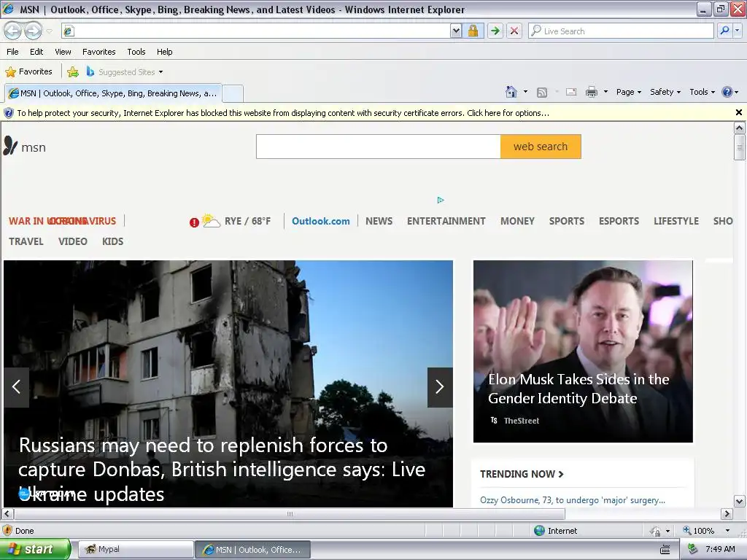The height and width of the screenshot is (560, 747).
Task: Click the RSS feeds icon
Action: 542,93
